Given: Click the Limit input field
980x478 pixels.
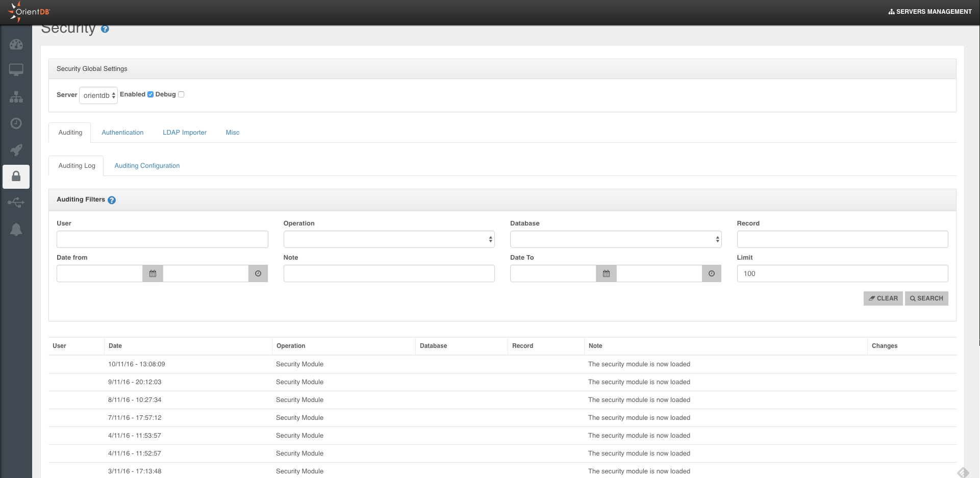Looking at the screenshot, I should pos(842,273).
